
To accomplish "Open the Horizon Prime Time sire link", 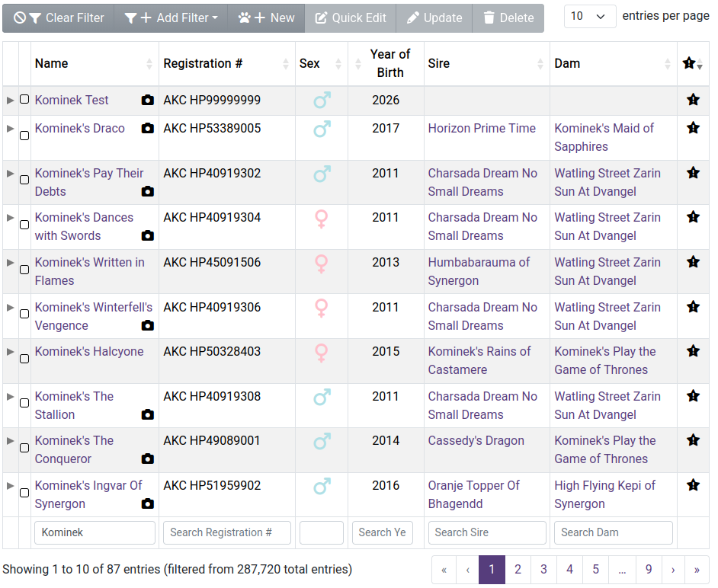I will click(x=482, y=128).
